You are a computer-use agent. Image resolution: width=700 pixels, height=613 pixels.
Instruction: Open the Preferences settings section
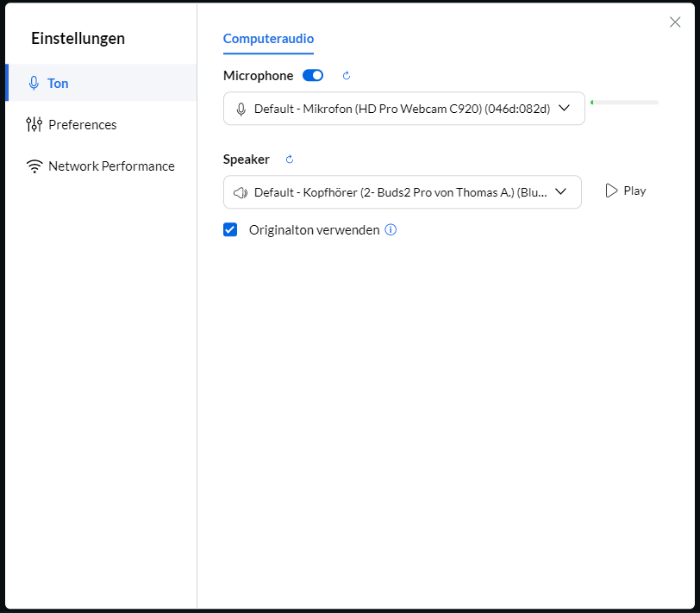click(x=83, y=125)
